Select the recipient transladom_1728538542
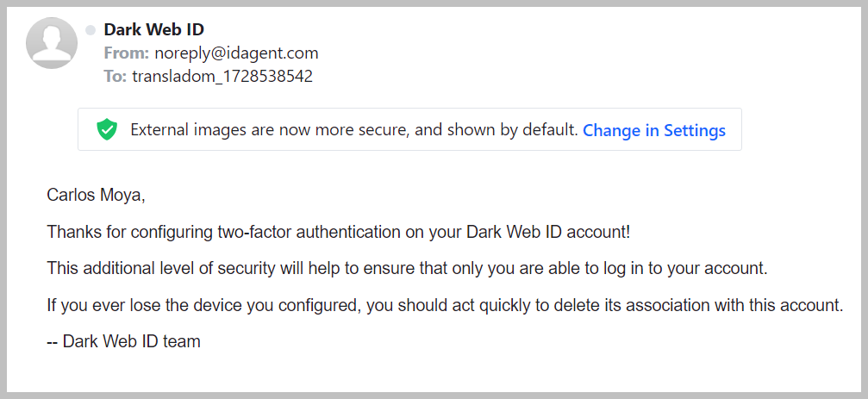Image resolution: width=868 pixels, height=399 pixels. point(222,76)
